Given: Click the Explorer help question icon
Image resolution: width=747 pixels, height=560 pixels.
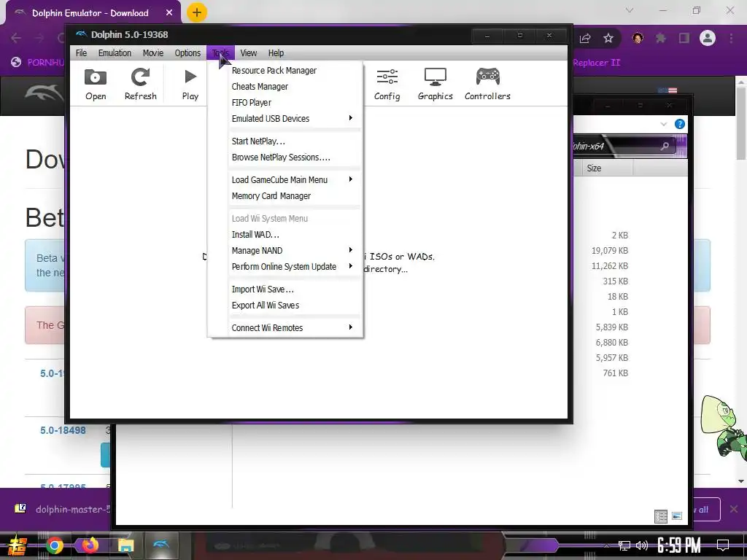Looking at the screenshot, I should pyautogui.click(x=680, y=124).
